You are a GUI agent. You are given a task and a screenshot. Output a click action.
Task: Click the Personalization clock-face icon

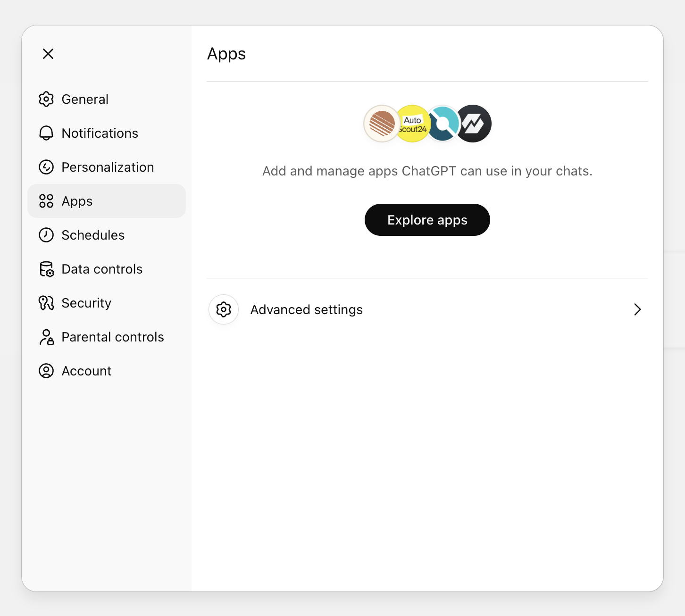46,167
